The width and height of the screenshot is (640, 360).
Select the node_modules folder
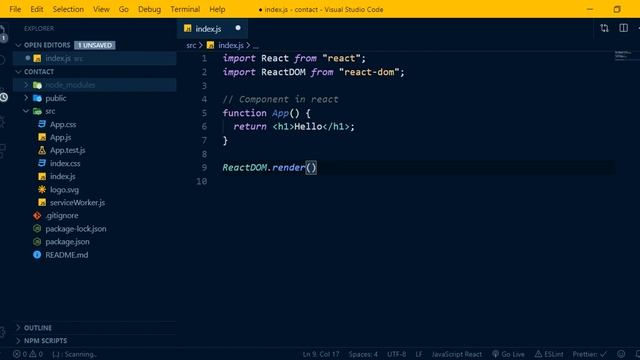point(95,85)
